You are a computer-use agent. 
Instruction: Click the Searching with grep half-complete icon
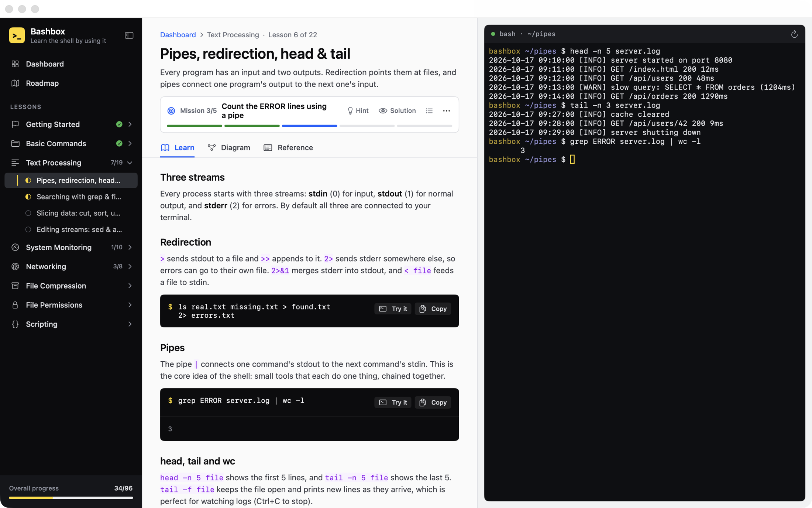(28, 197)
